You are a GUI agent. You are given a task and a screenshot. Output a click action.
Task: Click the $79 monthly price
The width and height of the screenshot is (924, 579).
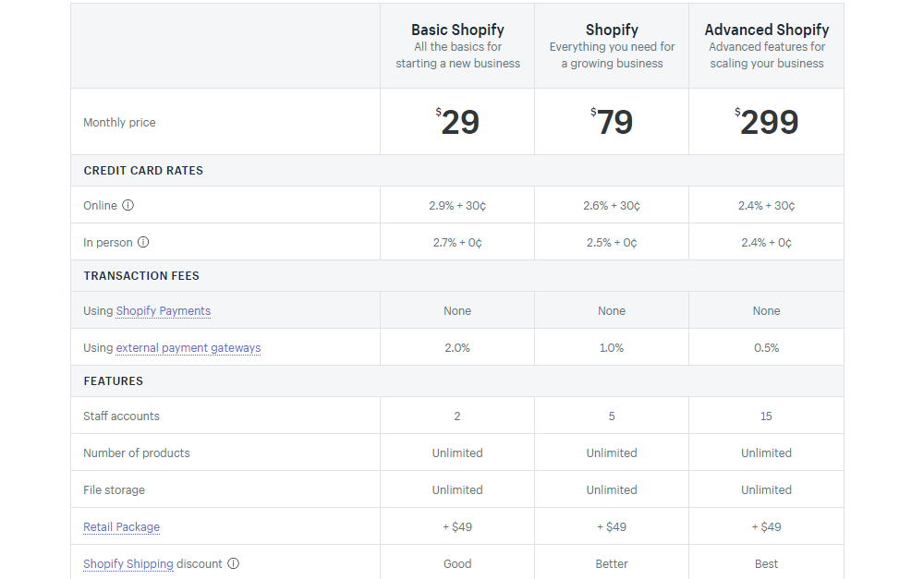tap(612, 122)
